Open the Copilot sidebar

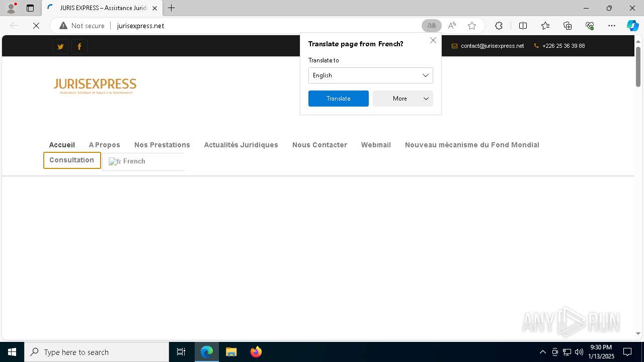632,26
